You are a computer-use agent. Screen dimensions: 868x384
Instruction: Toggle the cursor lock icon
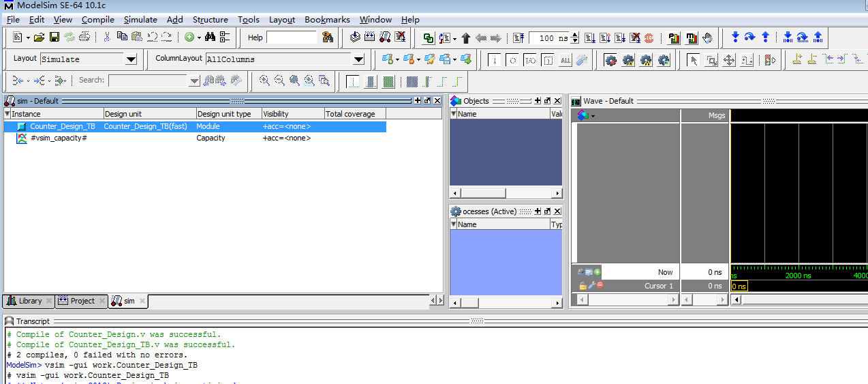pos(583,286)
